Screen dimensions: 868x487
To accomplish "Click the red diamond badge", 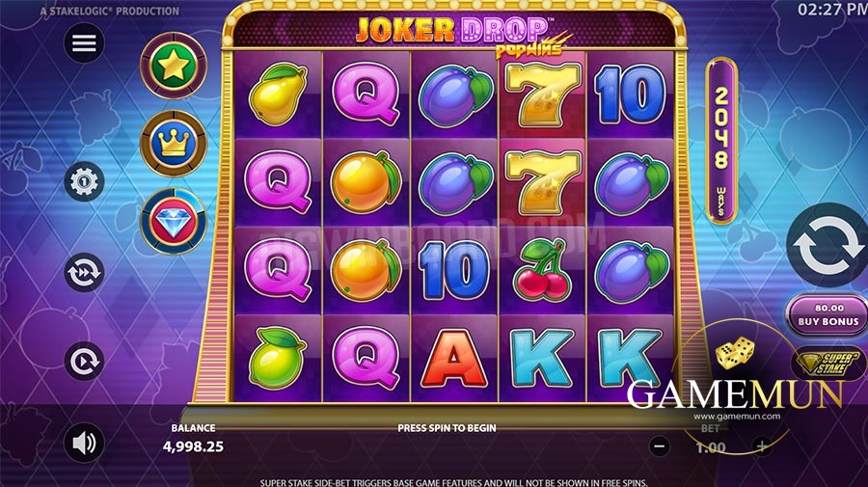I will tap(174, 221).
